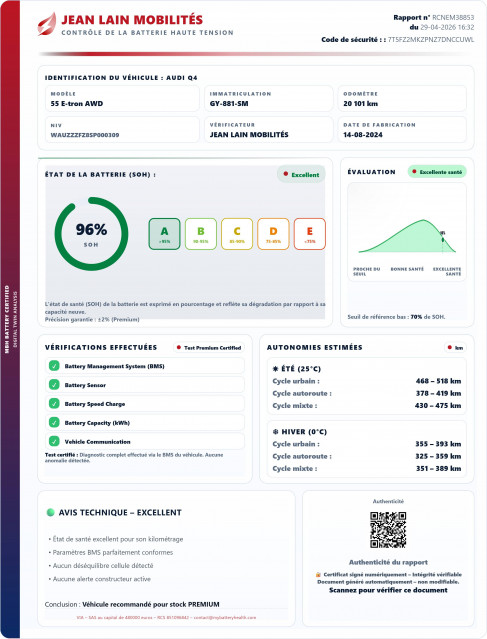
Task: Select the grade A rating box
Action: 164,234
